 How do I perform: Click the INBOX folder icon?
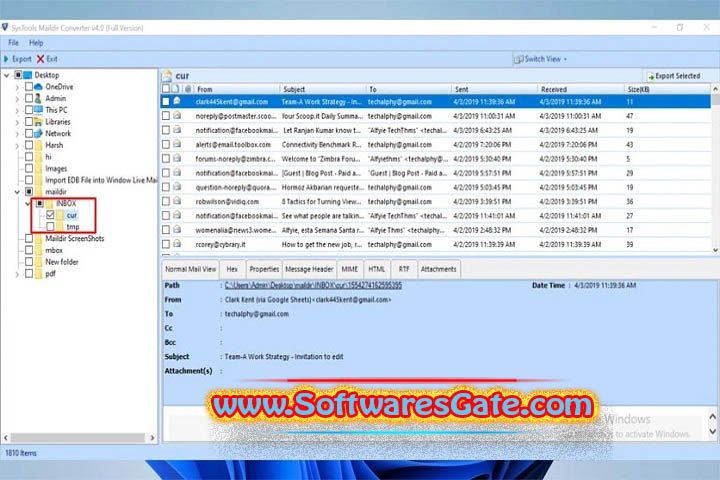(x=50, y=203)
